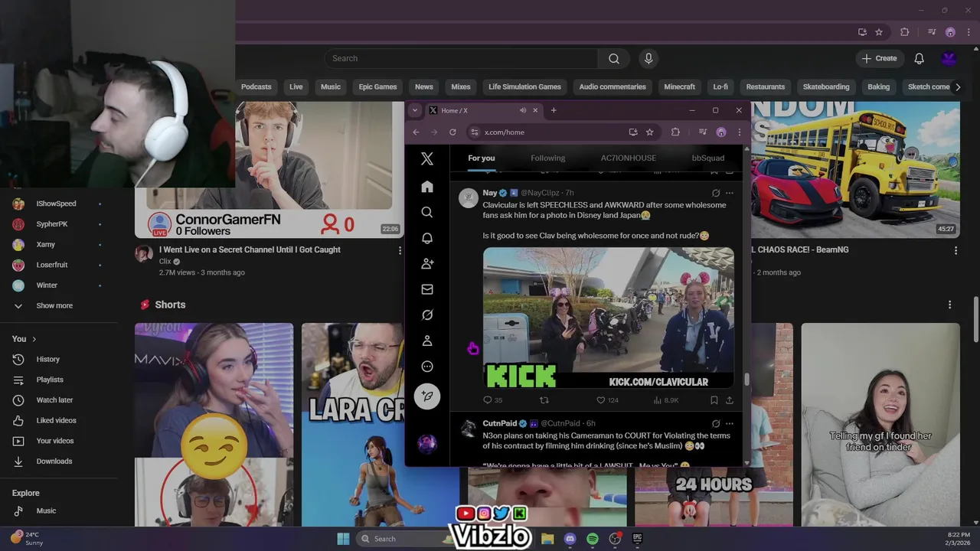The image size is (980, 551).
Task: Open X Notifications bell icon
Action: (427, 238)
